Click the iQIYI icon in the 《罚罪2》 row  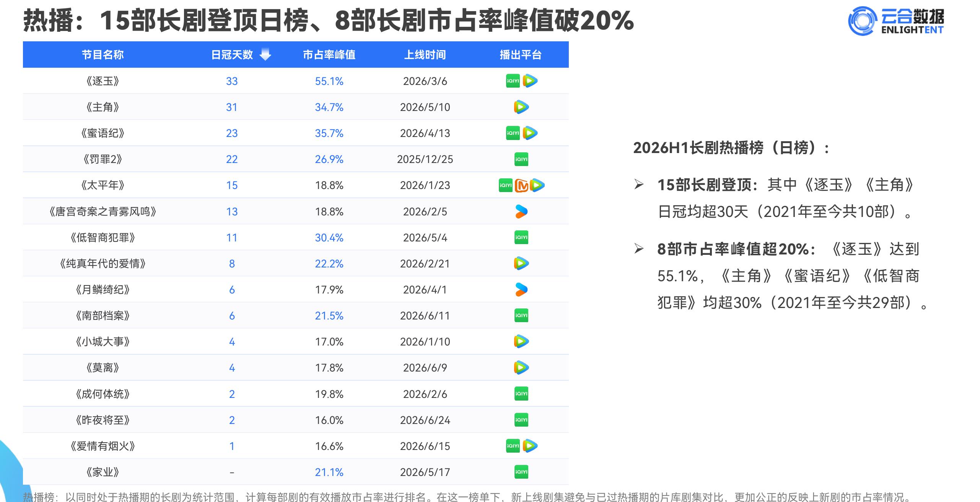coord(521,159)
